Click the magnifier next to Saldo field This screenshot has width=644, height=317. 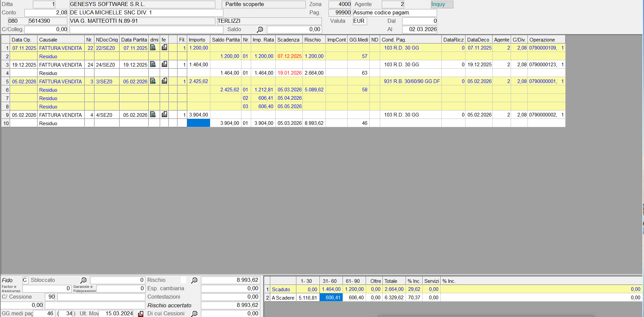point(260,30)
